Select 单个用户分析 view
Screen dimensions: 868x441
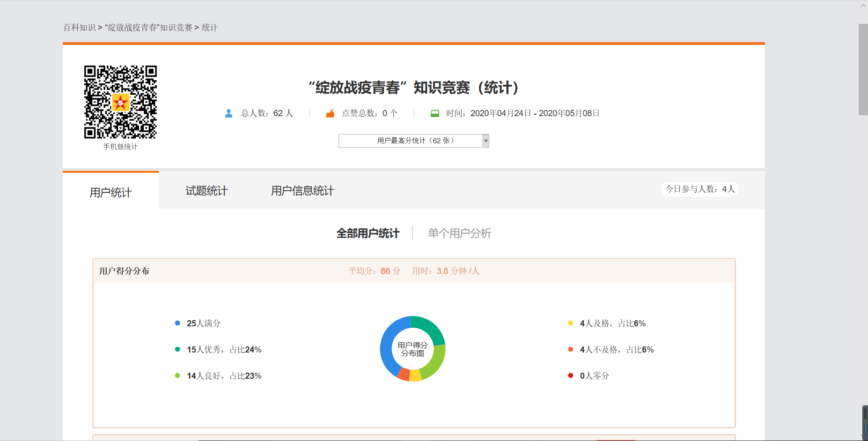click(459, 233)
